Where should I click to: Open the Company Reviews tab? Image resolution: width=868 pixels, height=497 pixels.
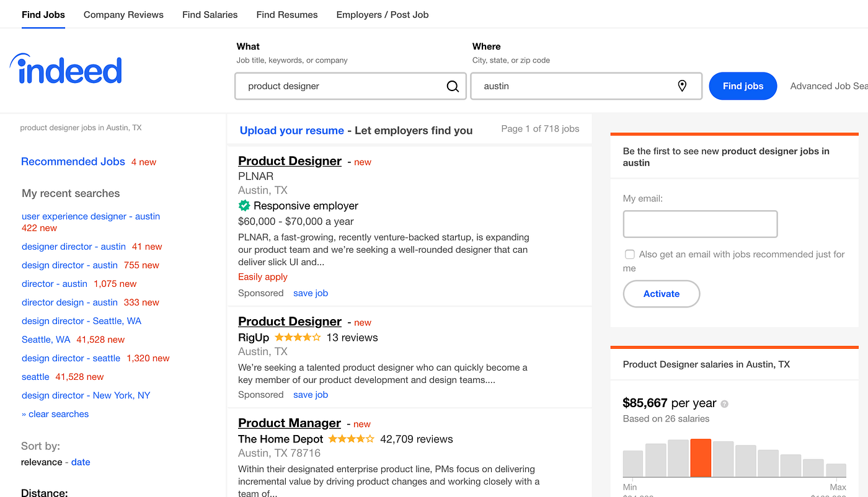[x=123, y=15]
